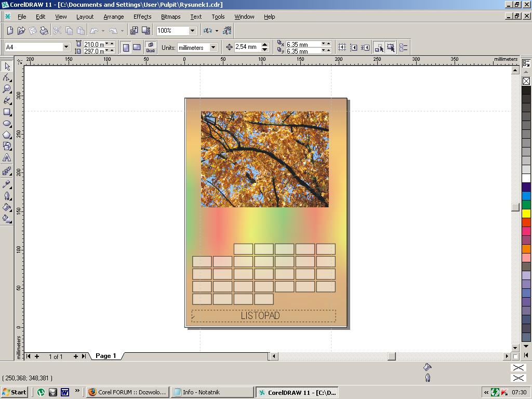Click the Import icon in toolbar

[134, 31]
